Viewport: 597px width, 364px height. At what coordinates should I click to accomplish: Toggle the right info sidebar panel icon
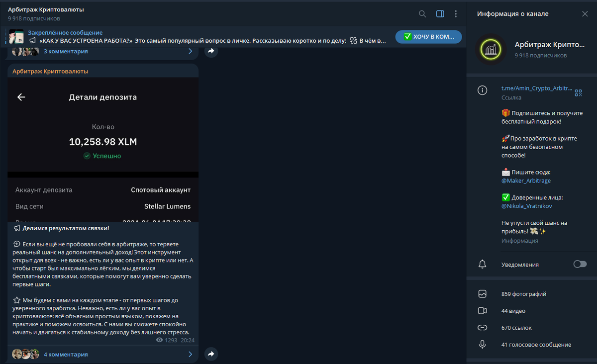coord(440,14)
